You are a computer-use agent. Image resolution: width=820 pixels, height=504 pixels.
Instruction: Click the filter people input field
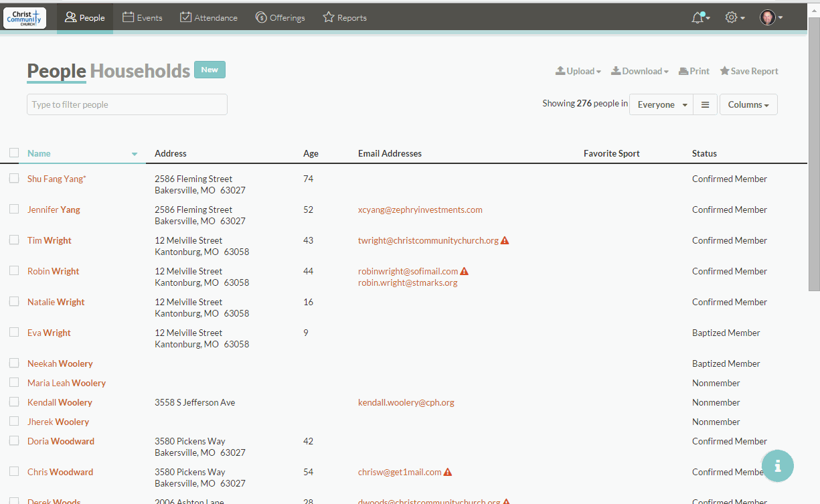[127, 104]
